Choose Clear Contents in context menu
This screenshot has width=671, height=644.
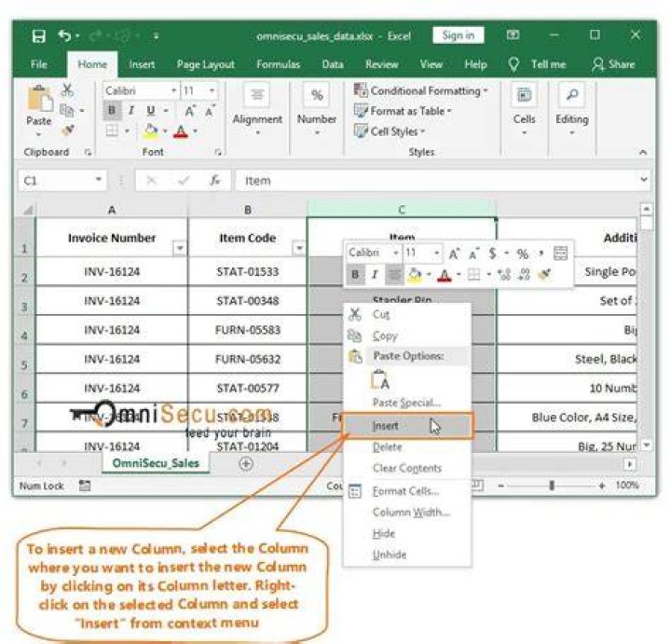pos(407,468)
